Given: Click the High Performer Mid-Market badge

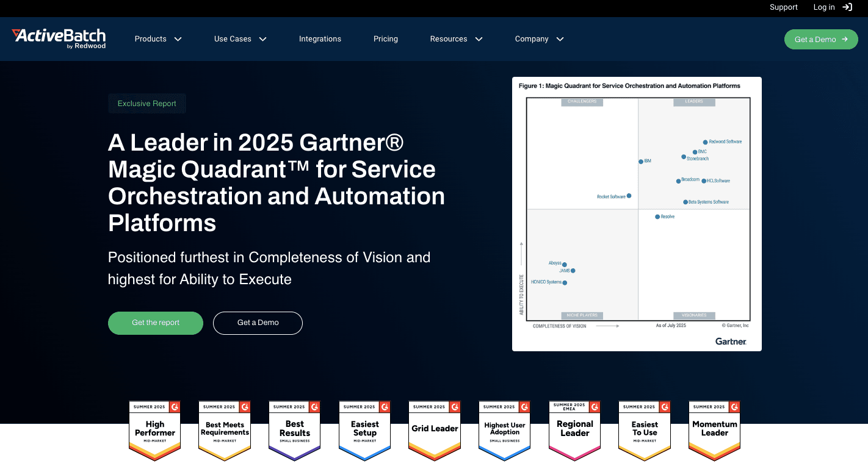Looking at the screenshot, I should pyautogui.click(x=155, y=429).
